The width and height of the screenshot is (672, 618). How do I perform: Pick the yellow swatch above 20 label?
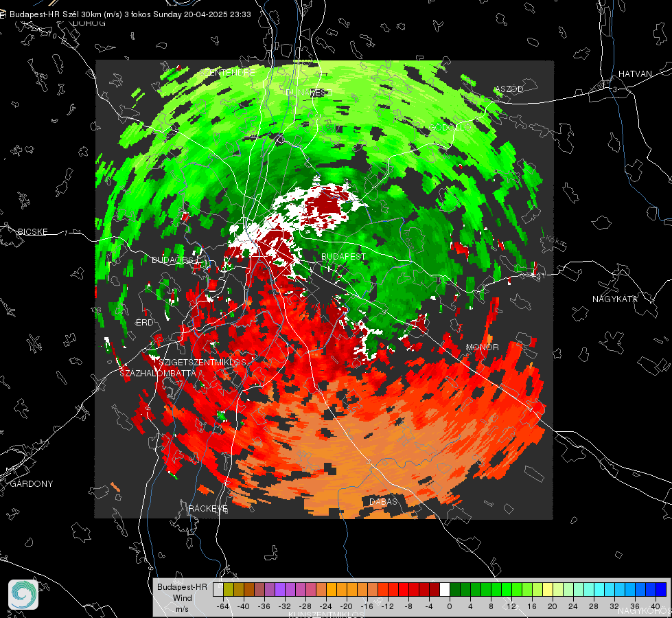[x=548, y=589]
